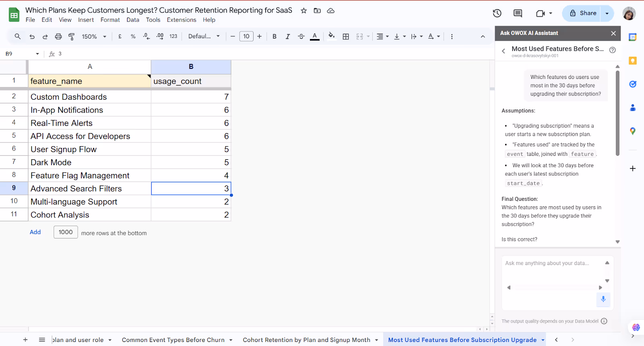
Task: Toggle strikethrough formatting
Action: tap(301, 36)
